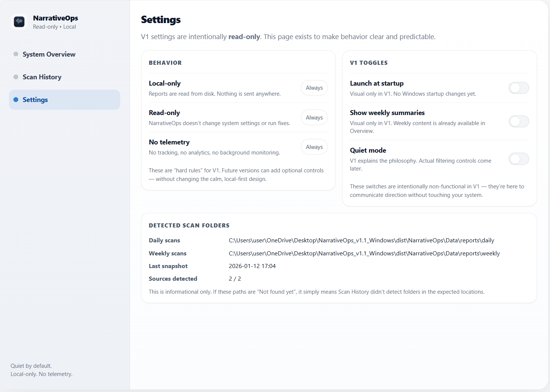Screen dimensions: 550x392
Task: Click the Scan History bullet dot
Action: 16,77
